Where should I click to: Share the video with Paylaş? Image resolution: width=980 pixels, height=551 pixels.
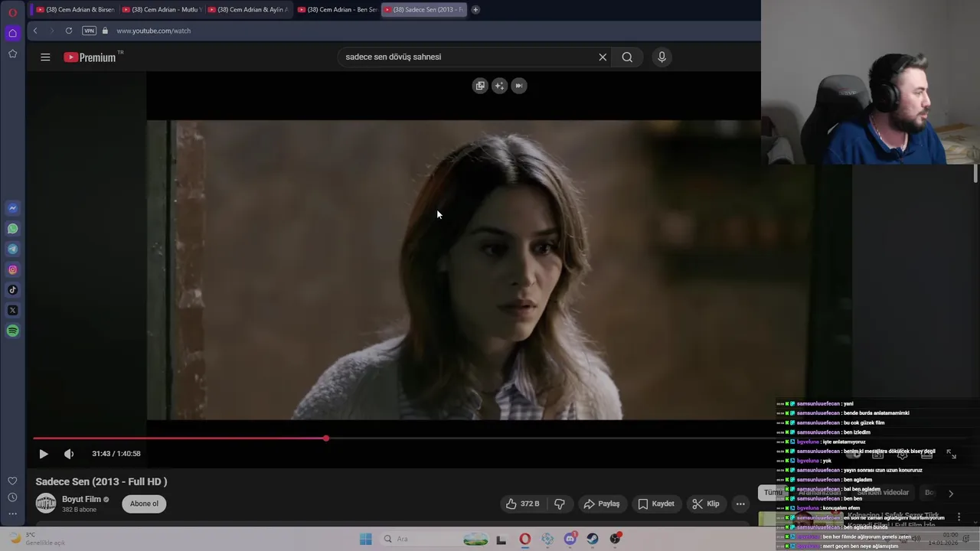click(601, 504)
